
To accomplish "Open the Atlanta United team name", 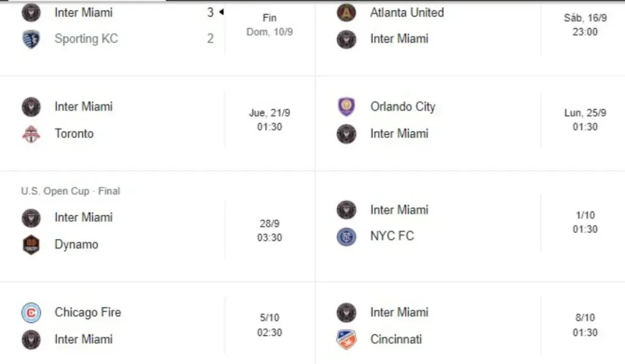I will 407,13.
